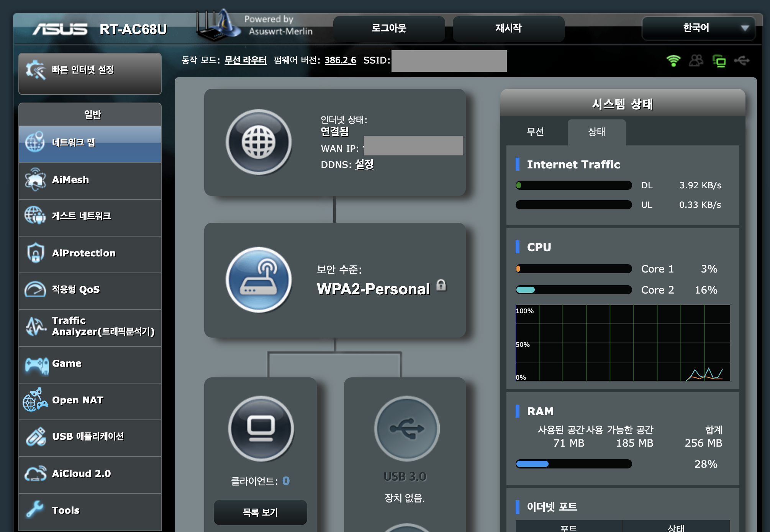Click the internet globe status icon
The width and height of the screenshot is (770, 532).
(259, 142)
